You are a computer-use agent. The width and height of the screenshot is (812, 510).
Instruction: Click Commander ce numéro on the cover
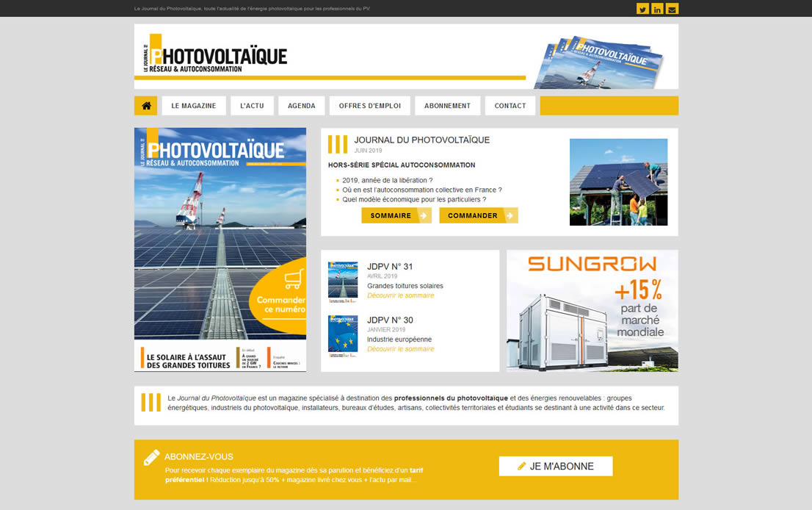[x=281, y=304]
